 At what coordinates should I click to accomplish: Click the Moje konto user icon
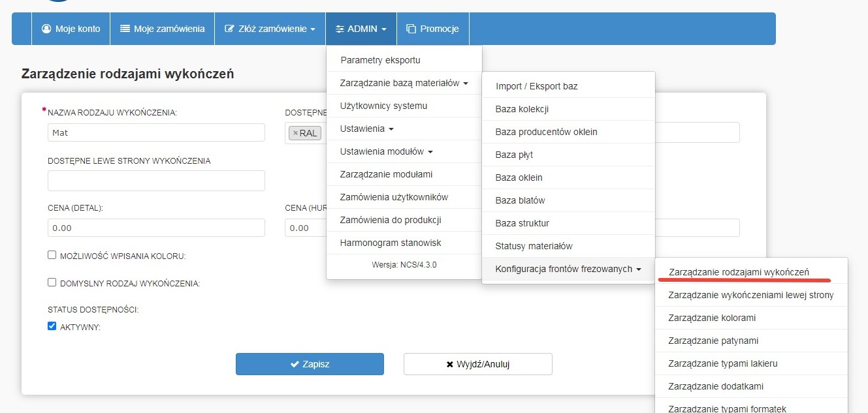click(46, 29)
